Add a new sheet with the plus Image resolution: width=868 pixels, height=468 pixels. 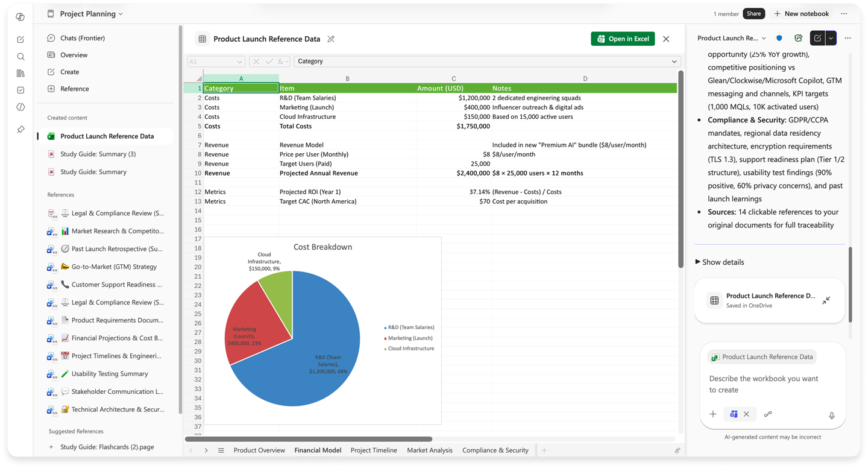[544, 451]
